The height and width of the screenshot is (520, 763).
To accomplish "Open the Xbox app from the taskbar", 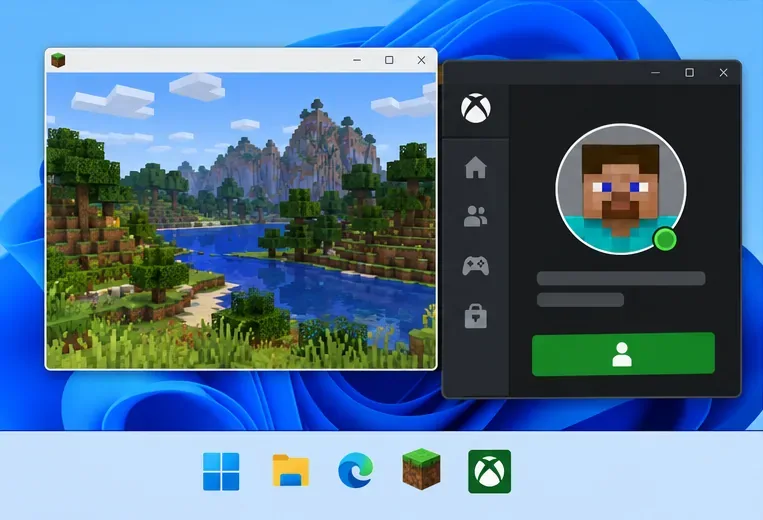I will coord(490,471).
